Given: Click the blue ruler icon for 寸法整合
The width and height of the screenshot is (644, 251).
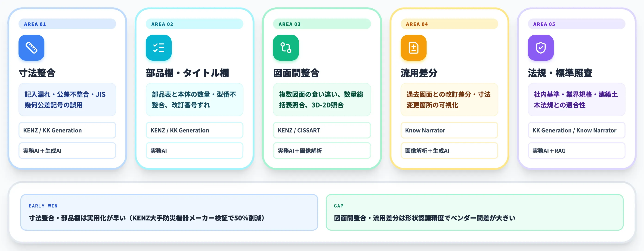Looking at the screenshot, I should 31,47.
